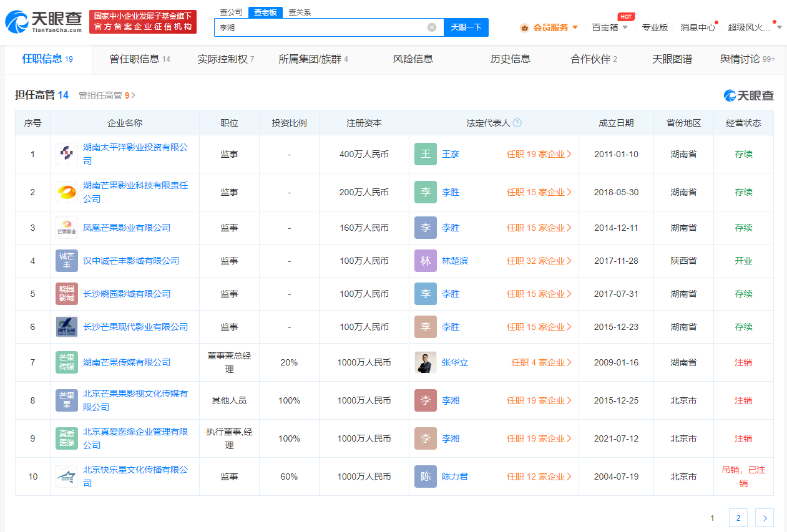The width and height of the screenshot is (787, 532).
Task: Click 湖南太平洋影业投资有限公司 company logo
Action: 66,153
